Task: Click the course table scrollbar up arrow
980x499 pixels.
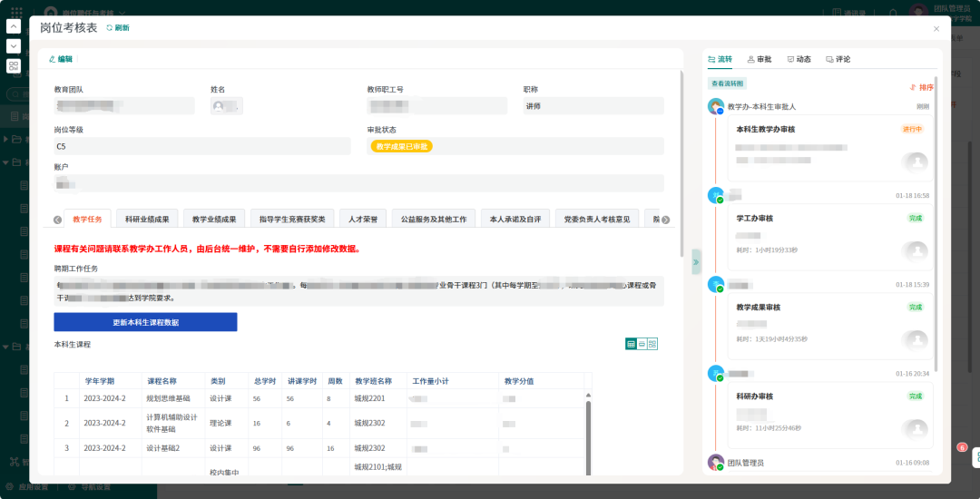Action: click(587, 396)
